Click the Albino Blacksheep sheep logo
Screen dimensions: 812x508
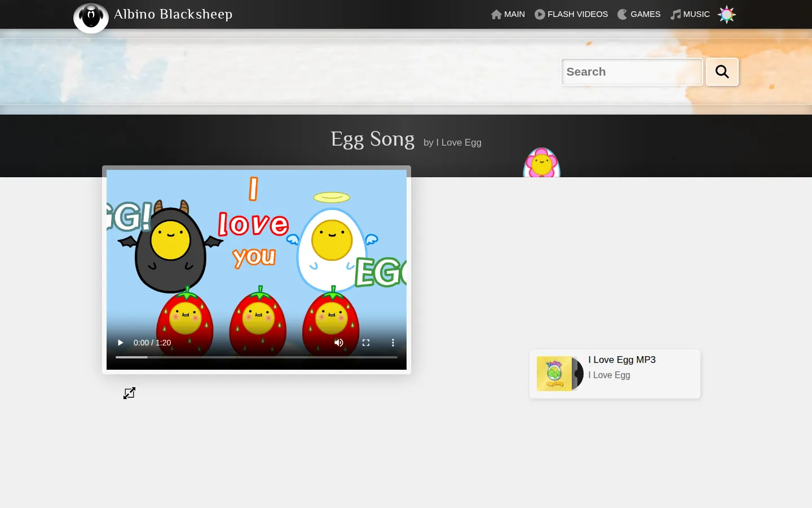(x=91, y=17)
